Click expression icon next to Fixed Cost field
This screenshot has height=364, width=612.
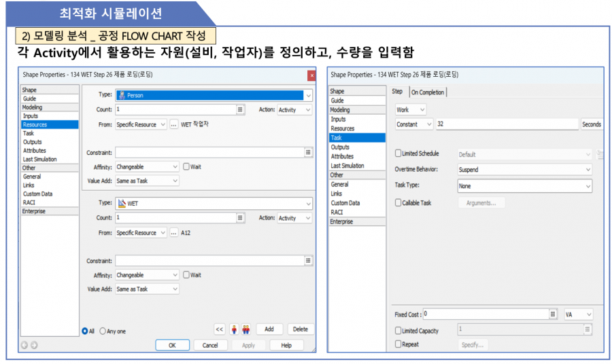point(553,314)
